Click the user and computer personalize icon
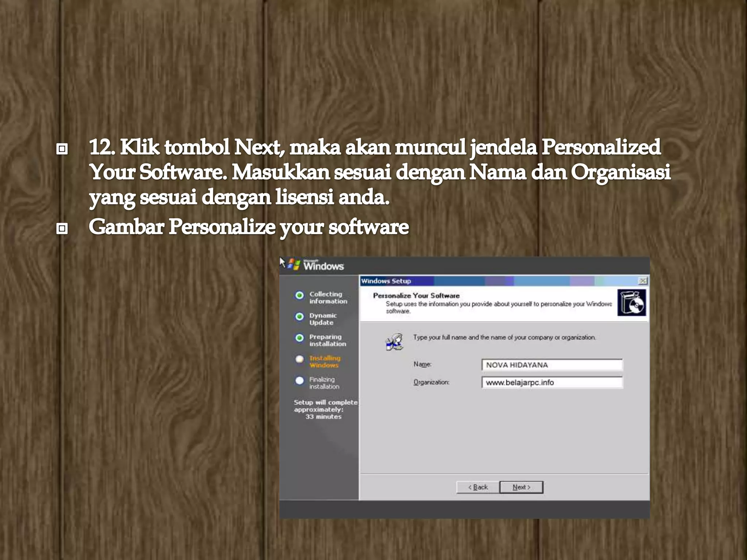 point(394,342)
